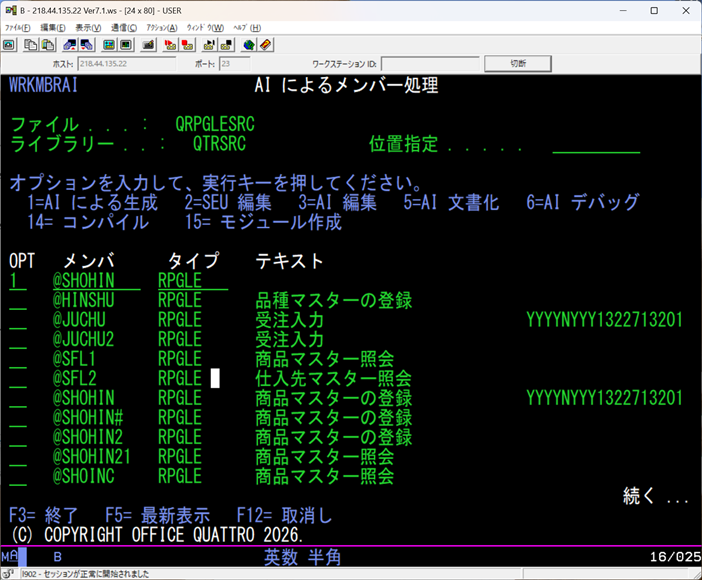Click the OPT field beside @SHOHIN2

(x=18, y=437)
